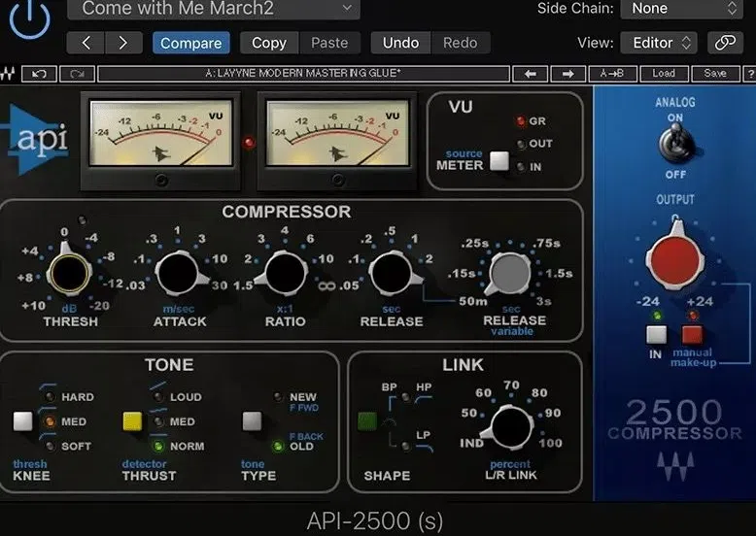The height and width of the screenshot is (536, 756).
Task: Open the Side Chain dropdown
Action: tap(681, 9)
